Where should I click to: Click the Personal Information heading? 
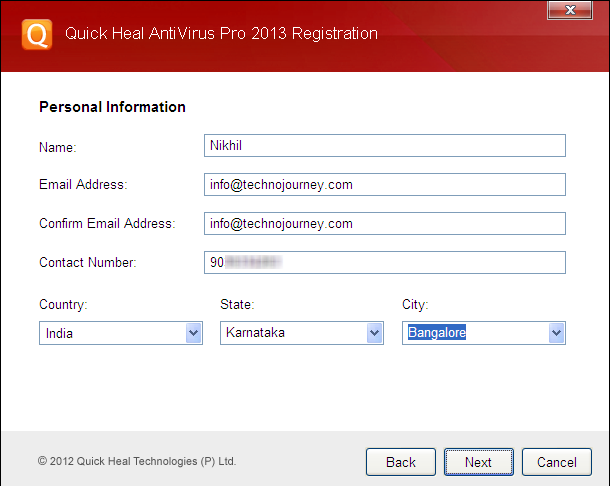[x=112, y=107]
